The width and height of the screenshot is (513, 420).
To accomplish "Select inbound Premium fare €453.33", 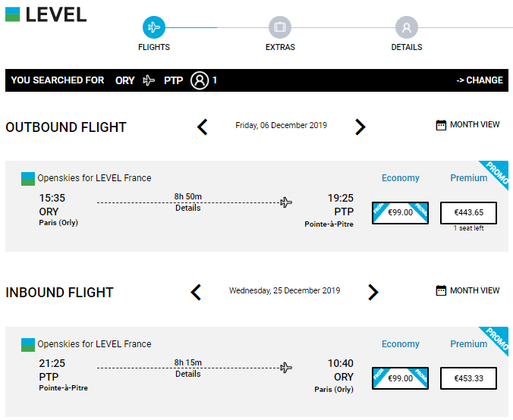I will click(468, 378).
